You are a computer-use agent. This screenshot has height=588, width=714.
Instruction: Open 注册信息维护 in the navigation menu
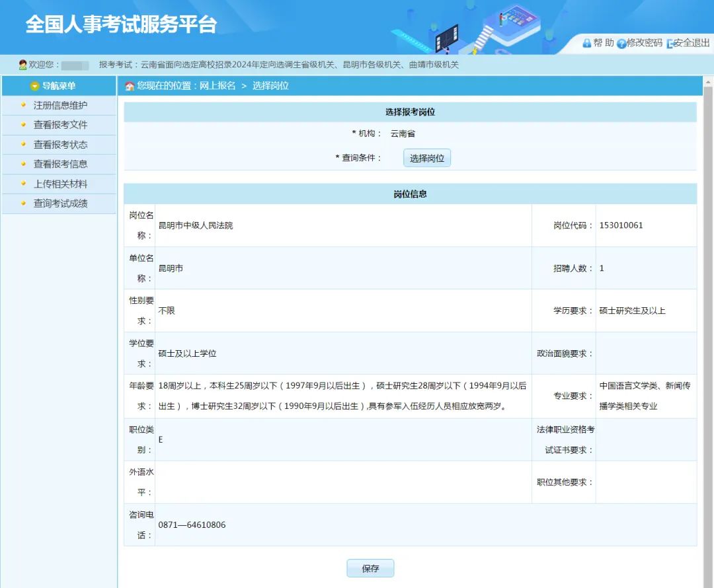(x=60, y=105)
